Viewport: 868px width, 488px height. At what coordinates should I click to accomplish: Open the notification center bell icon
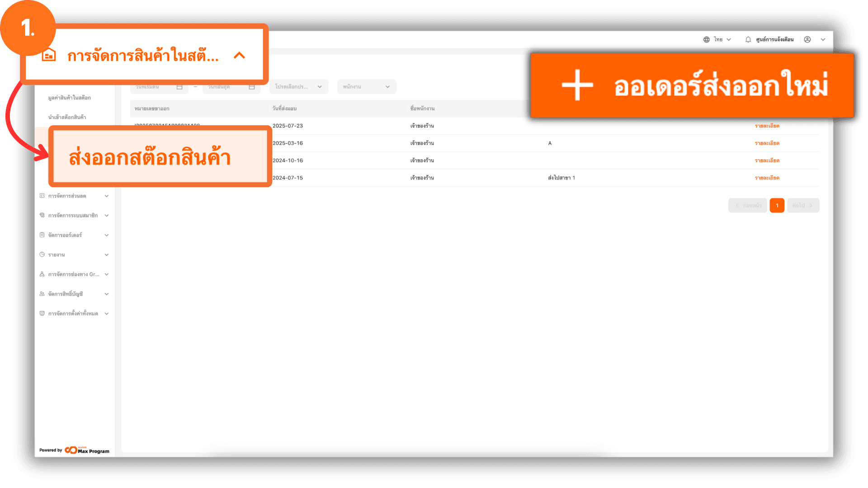point(748,39)
